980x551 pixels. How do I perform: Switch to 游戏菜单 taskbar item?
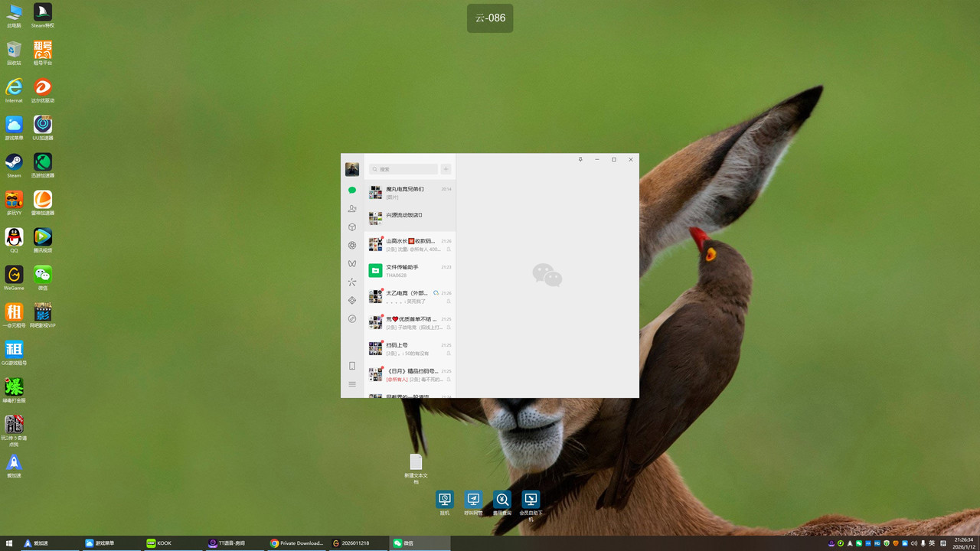point(113,543)
